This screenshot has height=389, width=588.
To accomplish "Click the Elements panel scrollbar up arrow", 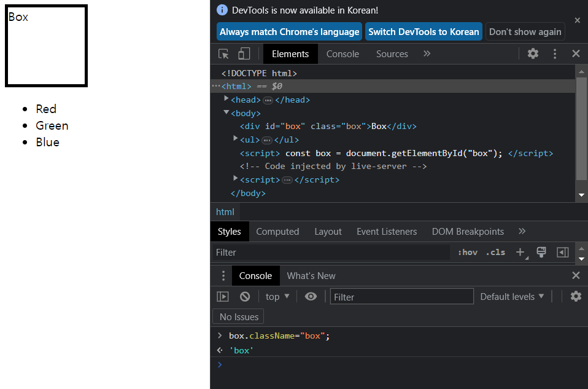I will coord(582,71).
